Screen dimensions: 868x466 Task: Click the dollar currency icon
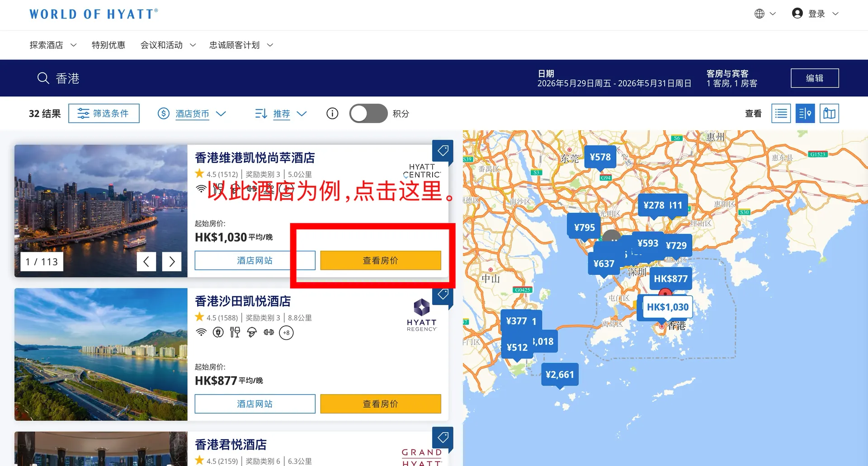tap(164, 113)
